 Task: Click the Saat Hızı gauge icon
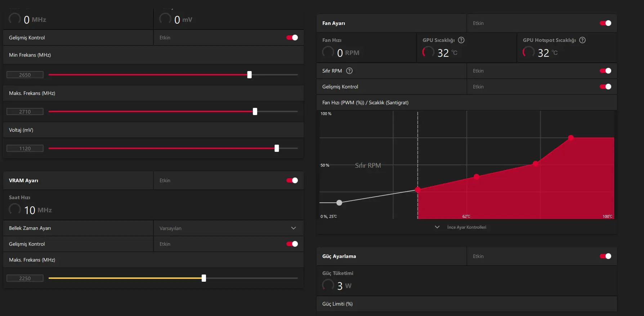[x=15, y=209]
